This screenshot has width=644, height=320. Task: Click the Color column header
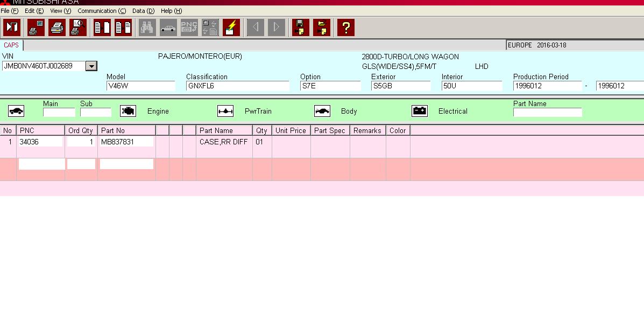coord(398,130)
